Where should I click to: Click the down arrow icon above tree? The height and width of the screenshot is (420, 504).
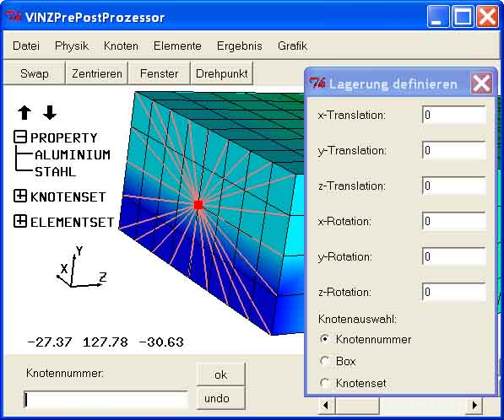pos(50,113)
